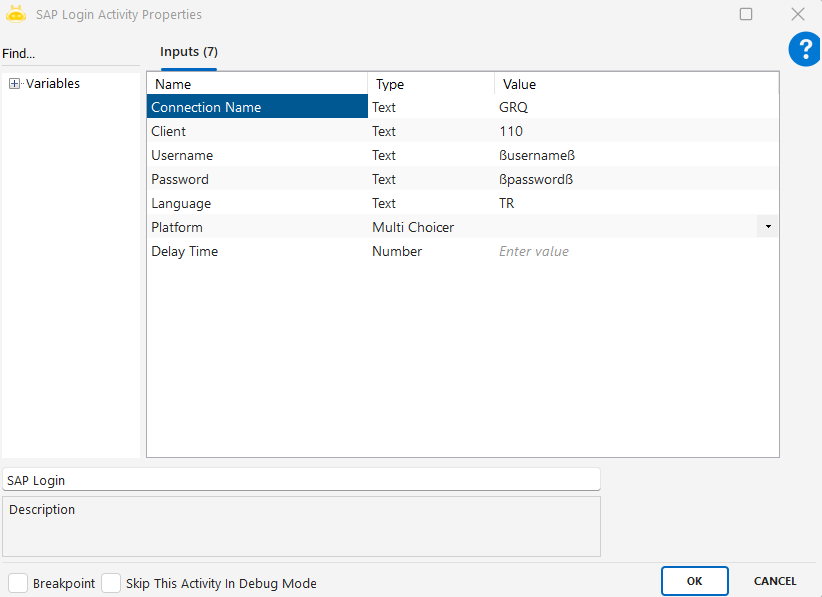Click the SAP Login activity name field

(300, 480)
